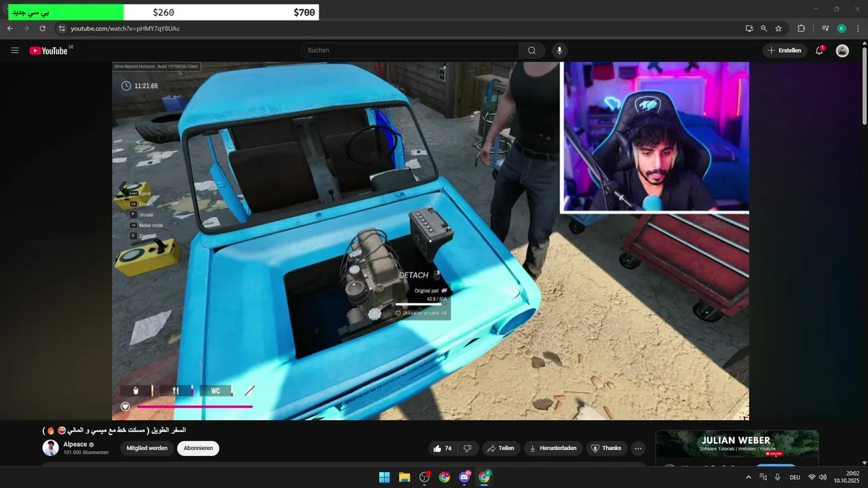Open the media control music-note icon

coord(825,28)
